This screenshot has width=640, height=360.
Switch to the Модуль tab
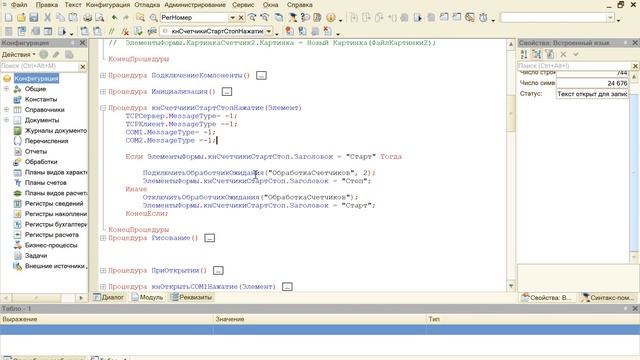tap(147, 297)
